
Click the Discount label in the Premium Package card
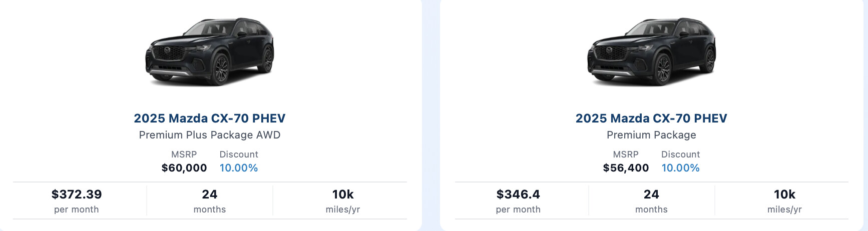(680, 154)
